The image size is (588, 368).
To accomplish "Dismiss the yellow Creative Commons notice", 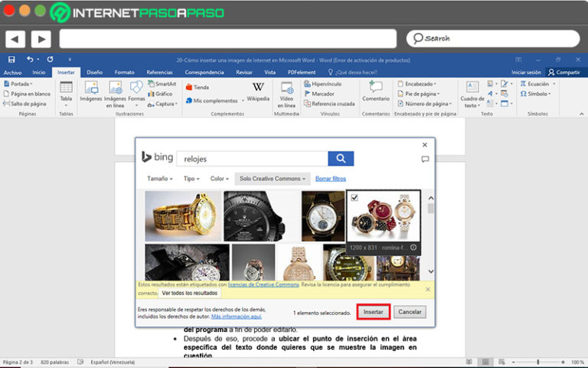I will (428, 290).
